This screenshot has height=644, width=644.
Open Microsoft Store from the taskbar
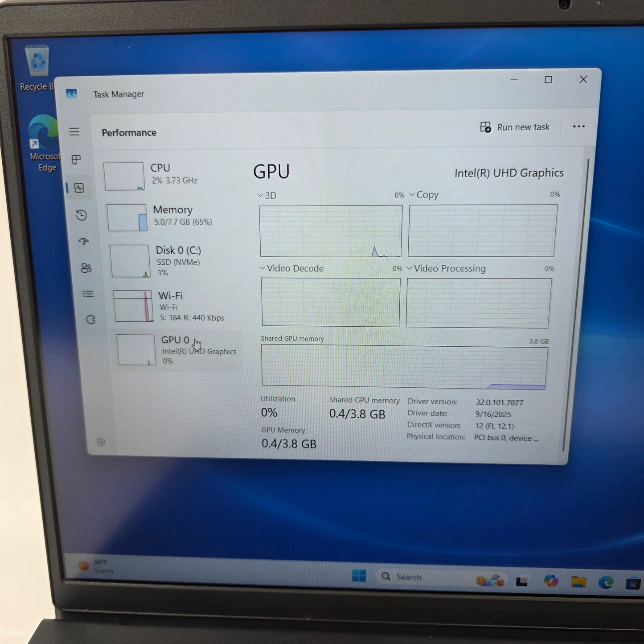point(633,583)
